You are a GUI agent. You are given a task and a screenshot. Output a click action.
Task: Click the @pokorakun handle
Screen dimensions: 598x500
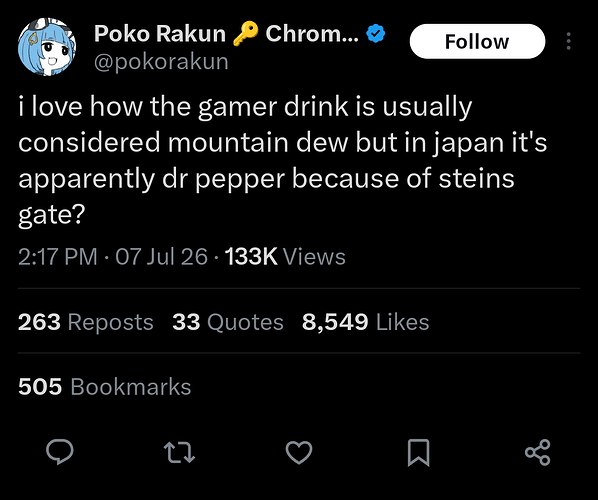161,62
